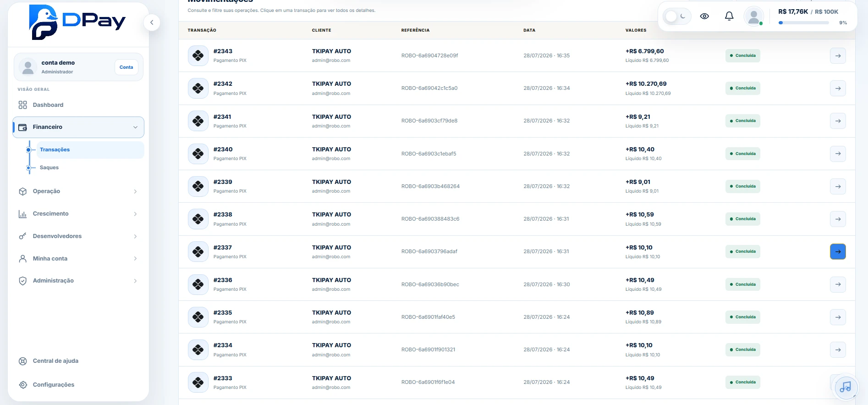The height and width of the screenshot is (405, 868).
Task: Open the user profile avatar in header
Action: tap(753, 17)
